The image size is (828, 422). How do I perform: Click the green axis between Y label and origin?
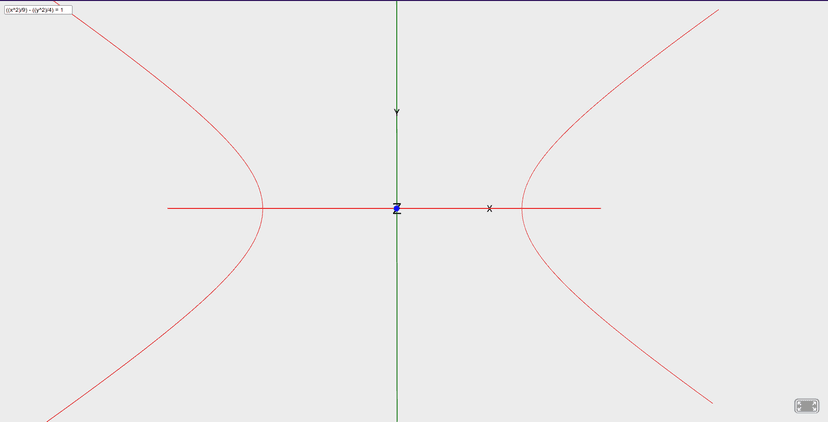(x=397, y=160)
